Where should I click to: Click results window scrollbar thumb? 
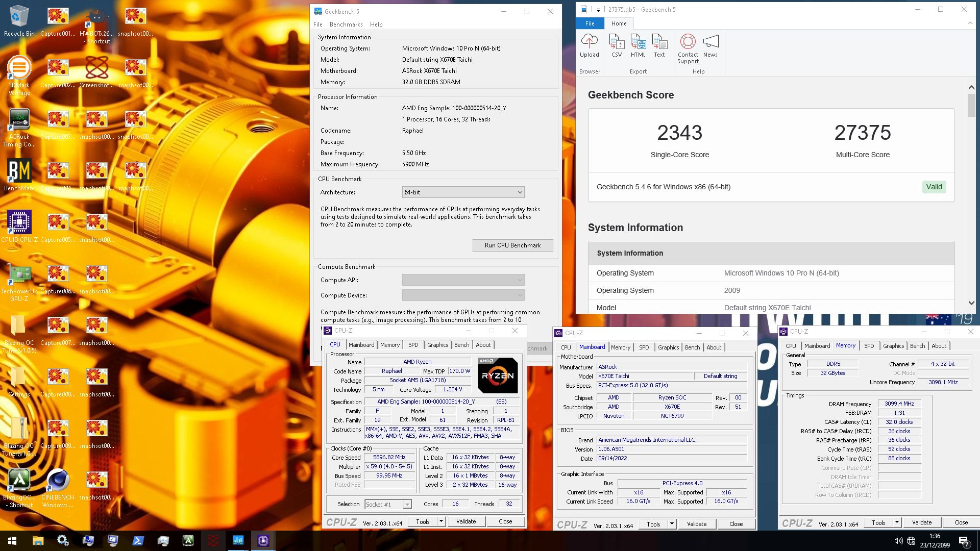point(971,105)
